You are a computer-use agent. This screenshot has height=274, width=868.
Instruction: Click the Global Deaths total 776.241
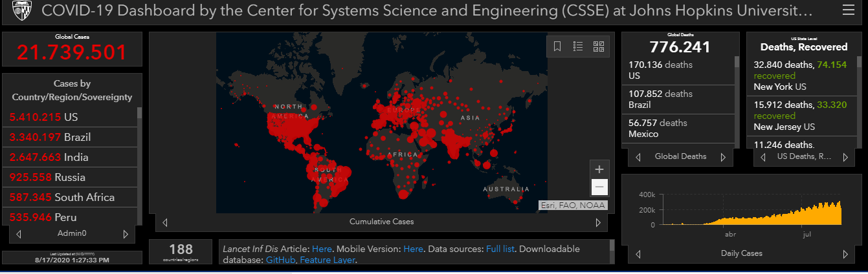[680, 47]
